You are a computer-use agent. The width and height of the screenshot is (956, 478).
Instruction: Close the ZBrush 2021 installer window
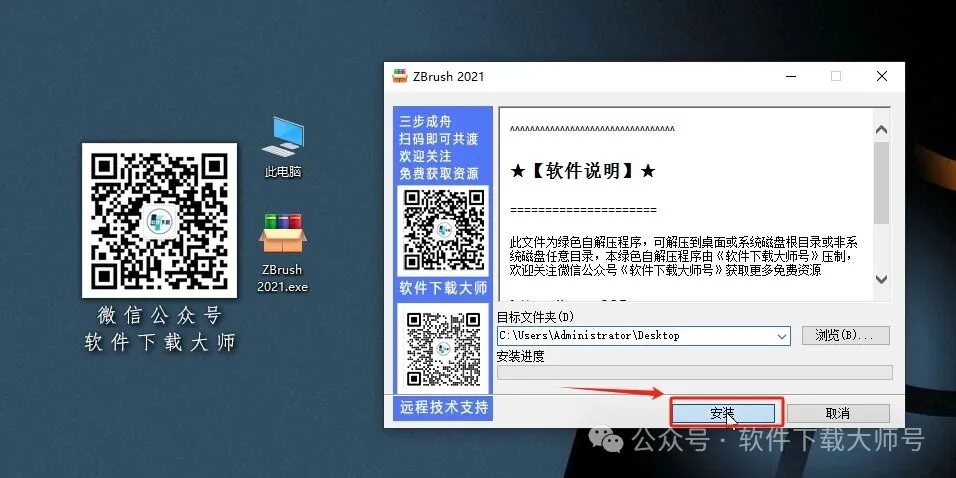click(x=882, y=76)
